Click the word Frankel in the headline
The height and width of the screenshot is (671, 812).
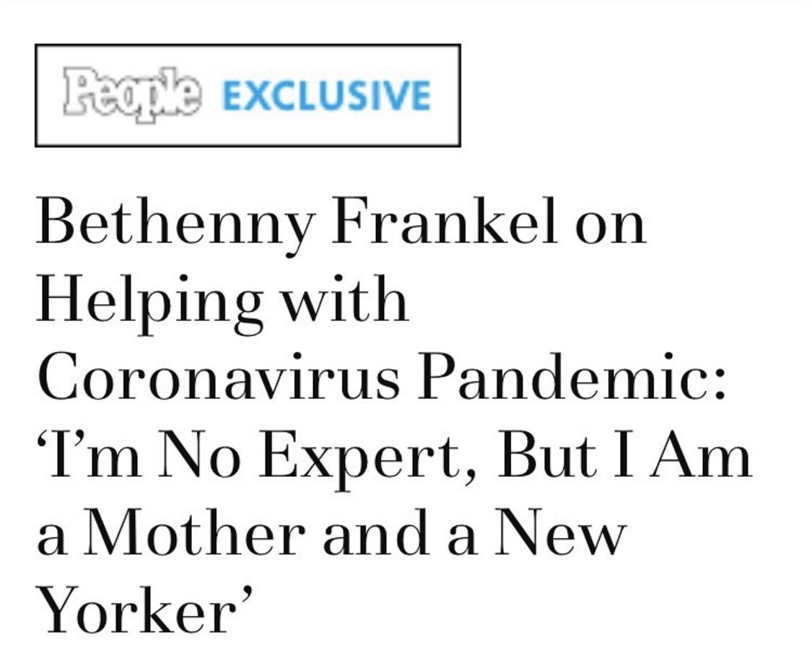coord(445,221)
